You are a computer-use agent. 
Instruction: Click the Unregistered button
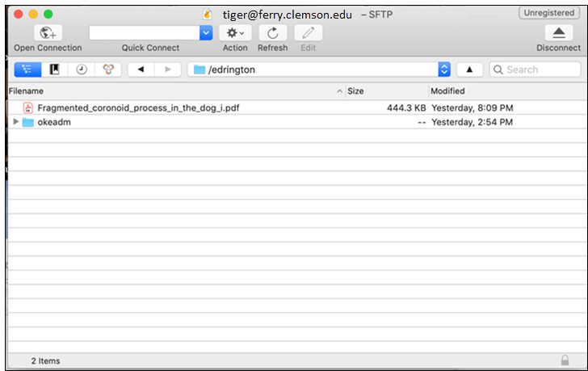click(549, 13)
